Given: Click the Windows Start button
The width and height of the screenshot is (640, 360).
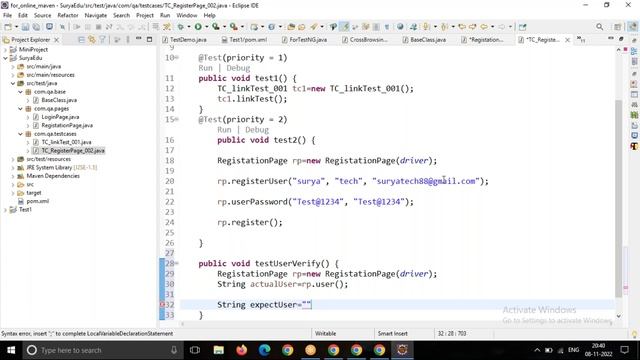Looking at the screenshot, I should coord(11,350).
